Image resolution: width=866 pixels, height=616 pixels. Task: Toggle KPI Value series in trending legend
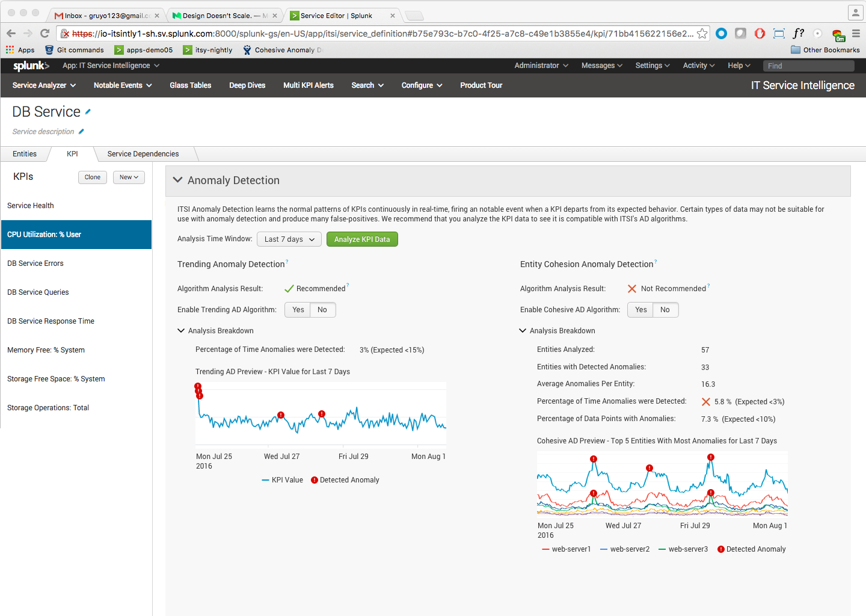283,480
